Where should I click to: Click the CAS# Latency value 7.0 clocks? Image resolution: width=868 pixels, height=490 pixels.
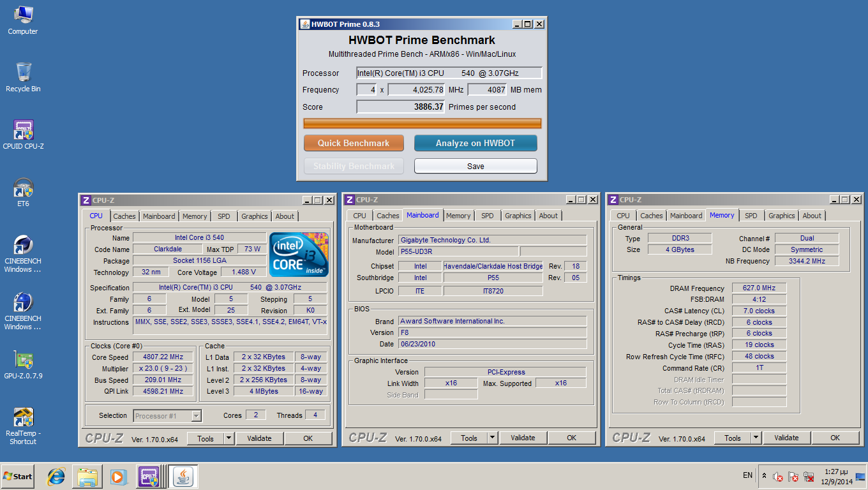click(759, 311)
